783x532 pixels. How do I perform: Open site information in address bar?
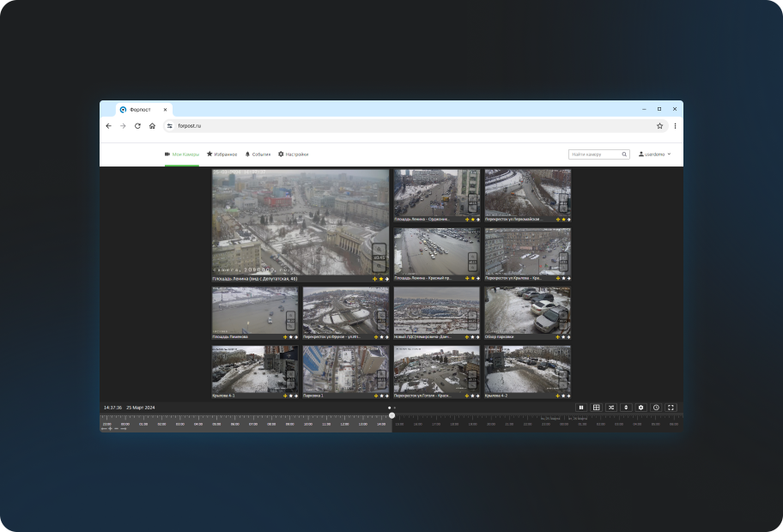coord(170,125)
